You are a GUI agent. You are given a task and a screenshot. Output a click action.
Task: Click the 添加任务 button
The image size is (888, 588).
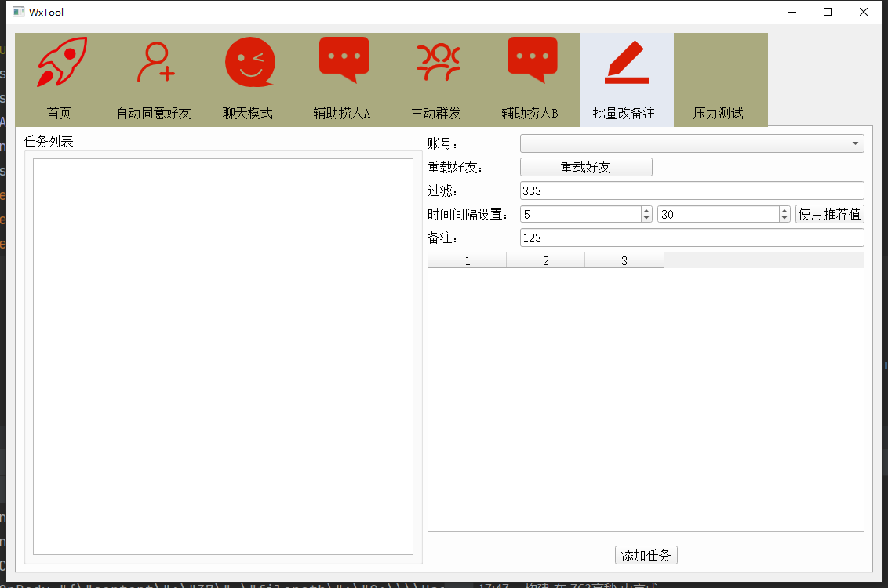(x=646, y=555)
